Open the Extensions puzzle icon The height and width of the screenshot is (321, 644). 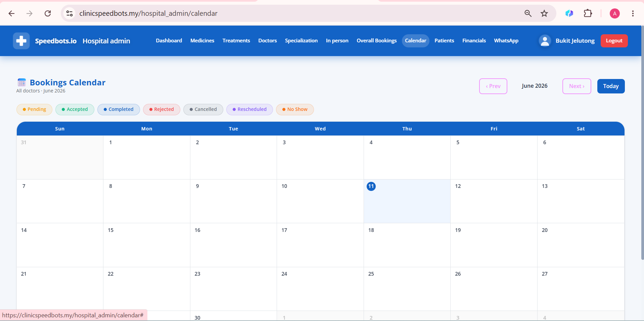tap(588, 13)
